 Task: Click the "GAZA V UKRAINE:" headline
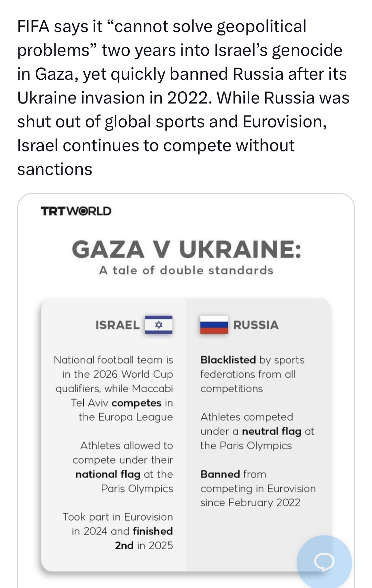pyautogui.click(x=186, y=249)
